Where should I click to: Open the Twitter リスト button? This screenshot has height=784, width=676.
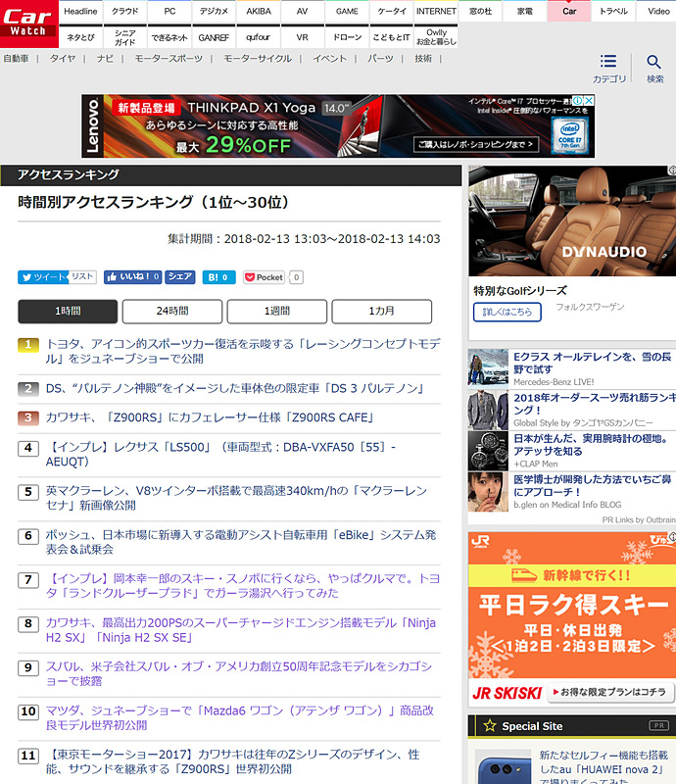click(x=82, y=276)
